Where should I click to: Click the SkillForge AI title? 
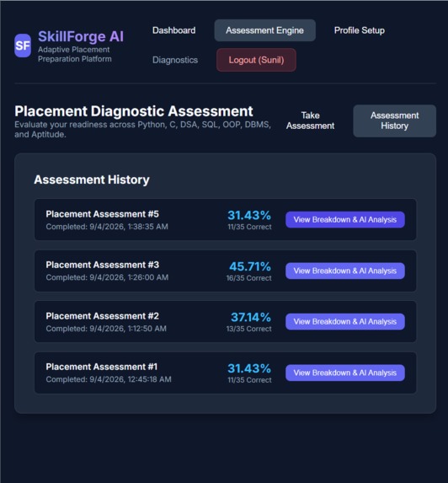(81, 36)
